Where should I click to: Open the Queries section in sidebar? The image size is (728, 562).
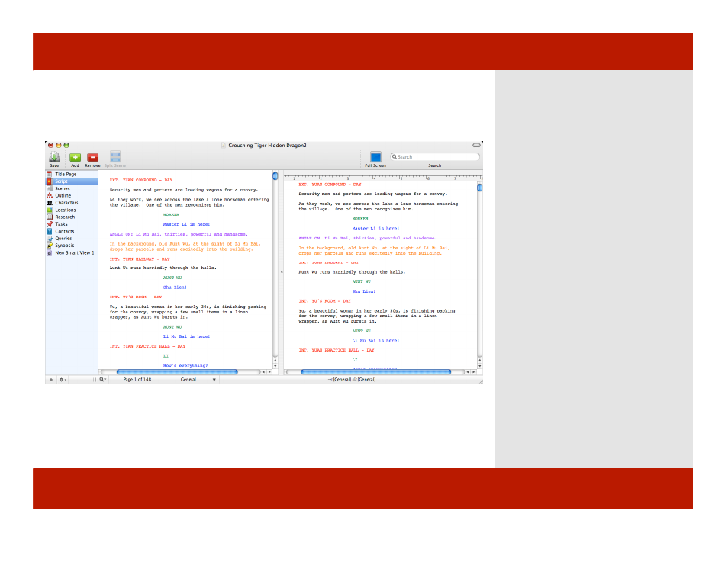pos(72,239)
